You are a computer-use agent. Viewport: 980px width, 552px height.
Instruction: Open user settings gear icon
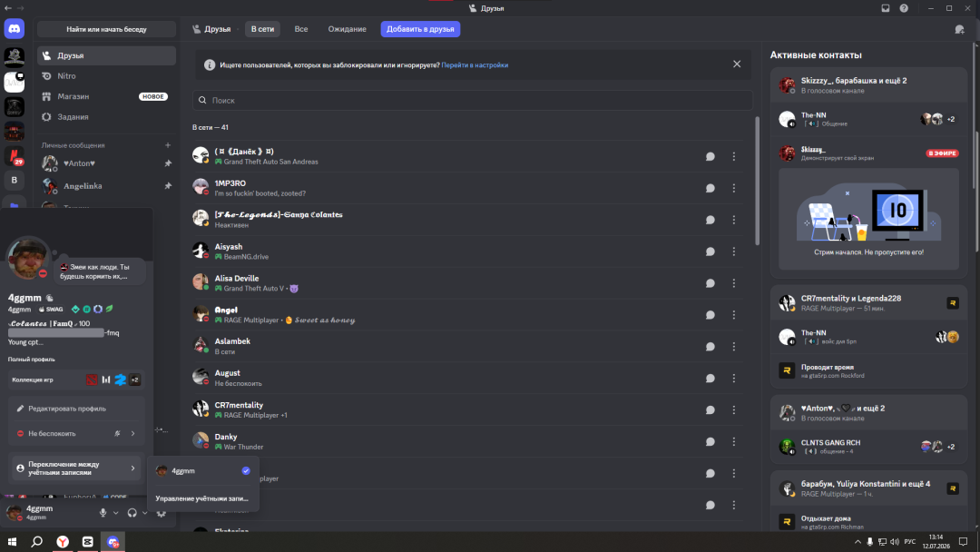click(x=162, y=513)
